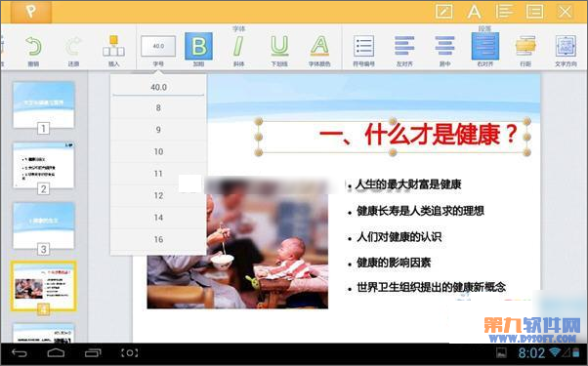
Task: Open slide 1 thumbnail
Action: coord(44,105)
